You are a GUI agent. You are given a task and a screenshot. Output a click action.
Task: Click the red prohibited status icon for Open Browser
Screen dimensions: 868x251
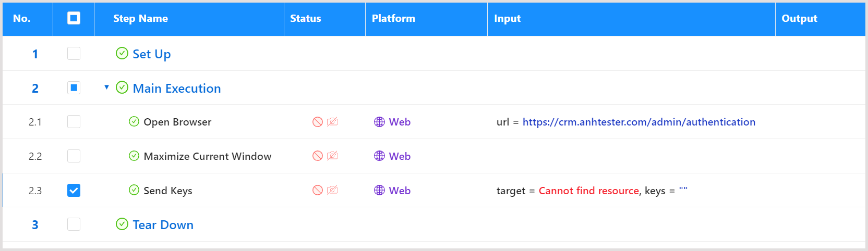click(318, 122)
